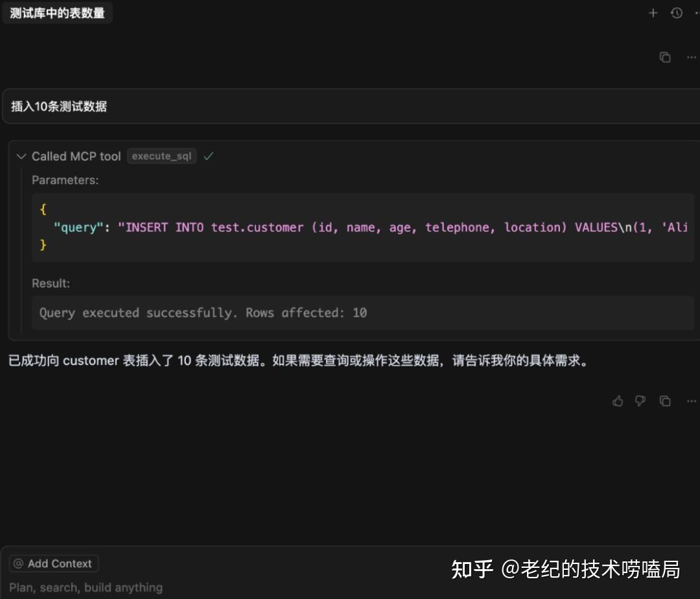Copy the upper message with top copy icon
This screenshot has width=700, height=599.
pos(665,57)
